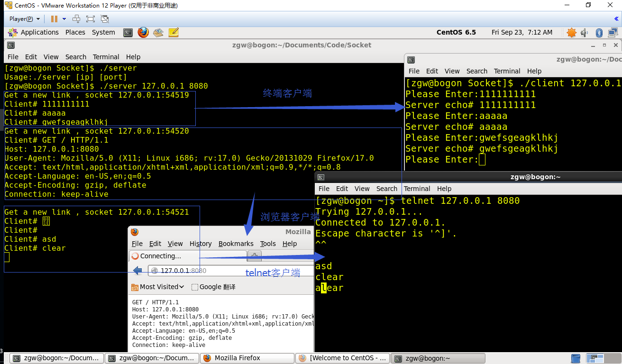
Task: Click the telnet terminal window's title icon
Action: pos(321,177)
